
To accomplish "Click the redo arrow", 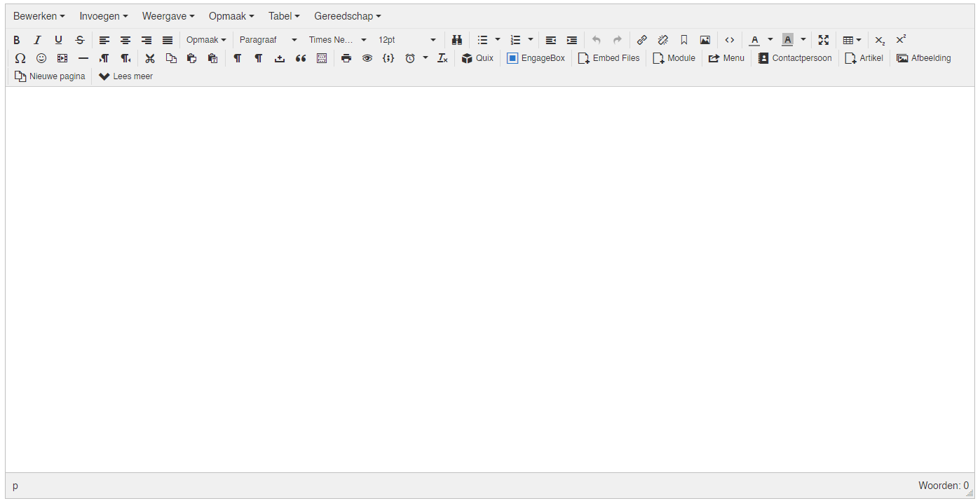I will (x=618, y=40).
